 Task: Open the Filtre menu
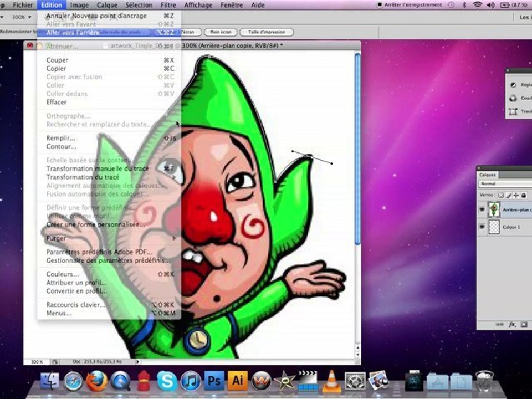(x=168, y=5)
